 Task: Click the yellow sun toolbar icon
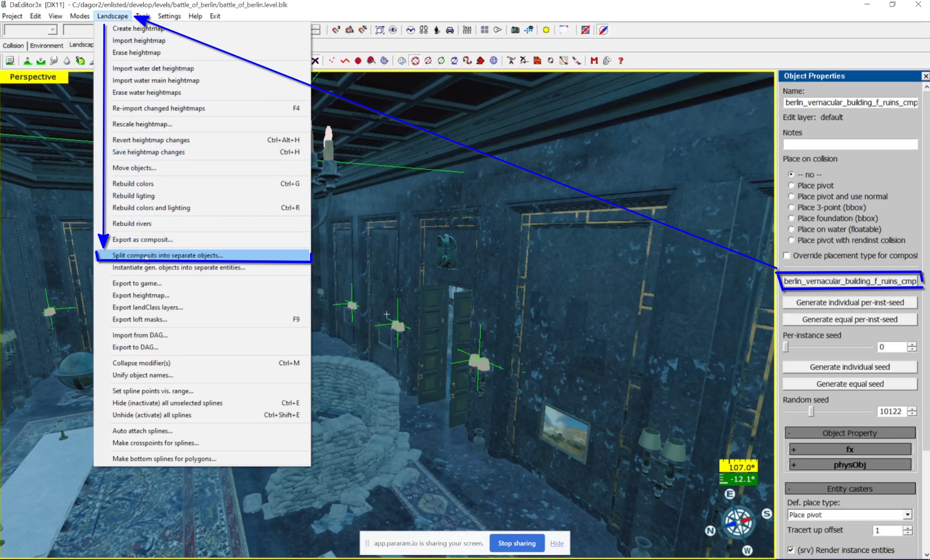pyautogui.click(x=546, y=30)
